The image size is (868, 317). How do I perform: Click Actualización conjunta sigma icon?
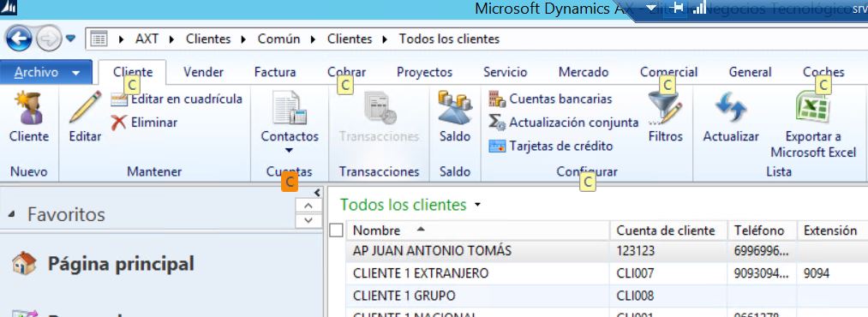tap(497, 123)
